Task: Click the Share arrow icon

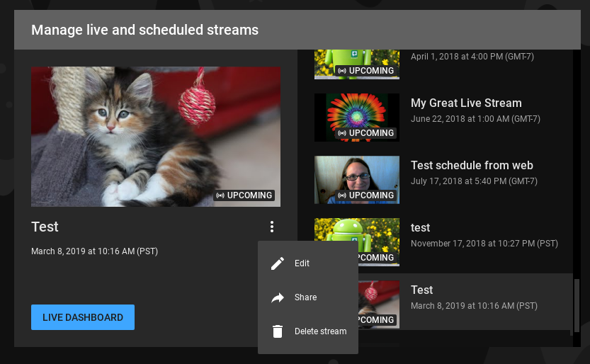Action: coord(278,297)
